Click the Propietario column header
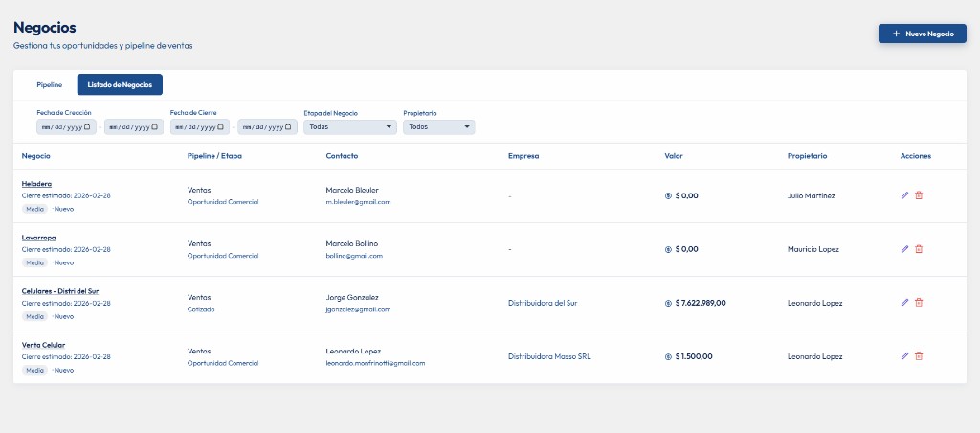Viewport: 980px width, 433px height. 807,156
